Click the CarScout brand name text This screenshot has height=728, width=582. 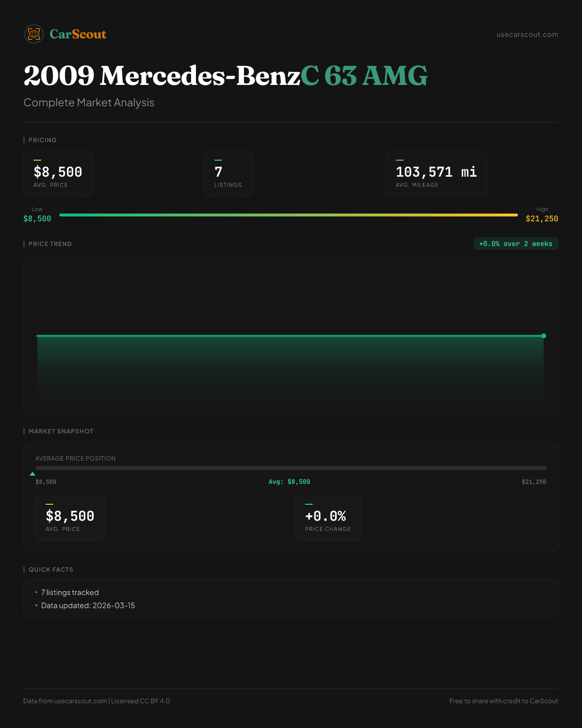pyautogui.click(x=78, y=34)
